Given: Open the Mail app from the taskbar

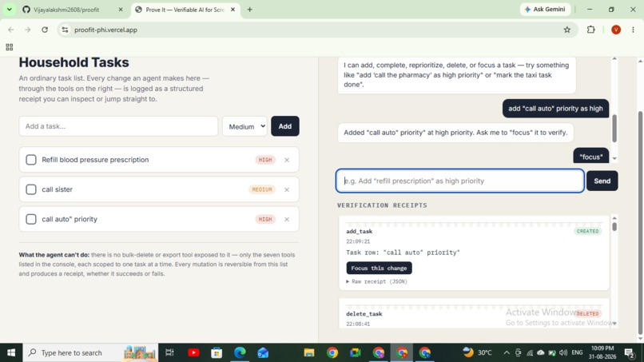Looking at the screenshot, I should tap(263, 352).
